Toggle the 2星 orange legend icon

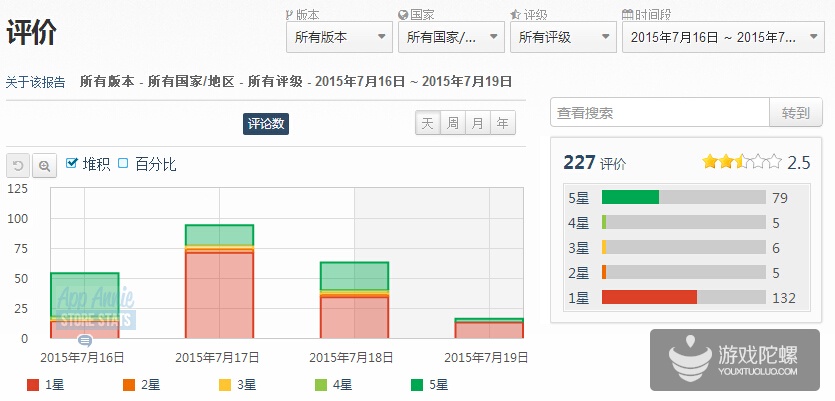tap(128, 385)
